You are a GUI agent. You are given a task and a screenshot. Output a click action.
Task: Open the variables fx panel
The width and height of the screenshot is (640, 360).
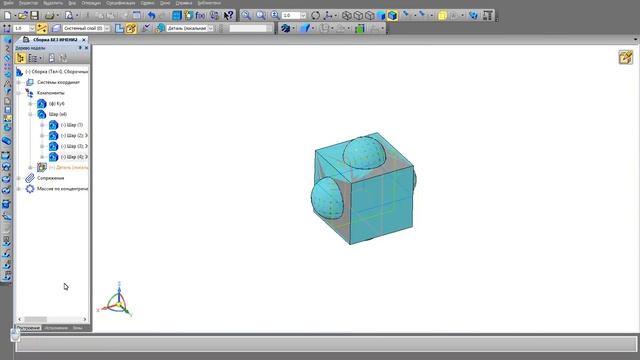[x=200, y=16]
